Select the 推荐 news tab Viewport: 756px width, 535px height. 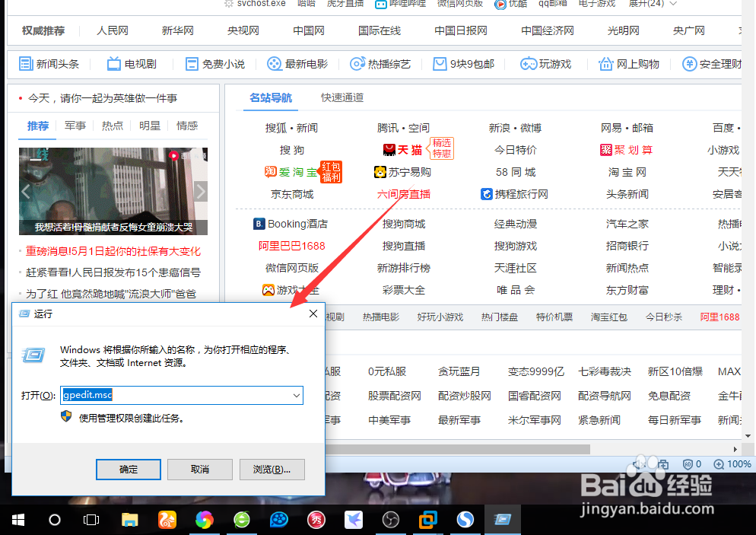37,126
